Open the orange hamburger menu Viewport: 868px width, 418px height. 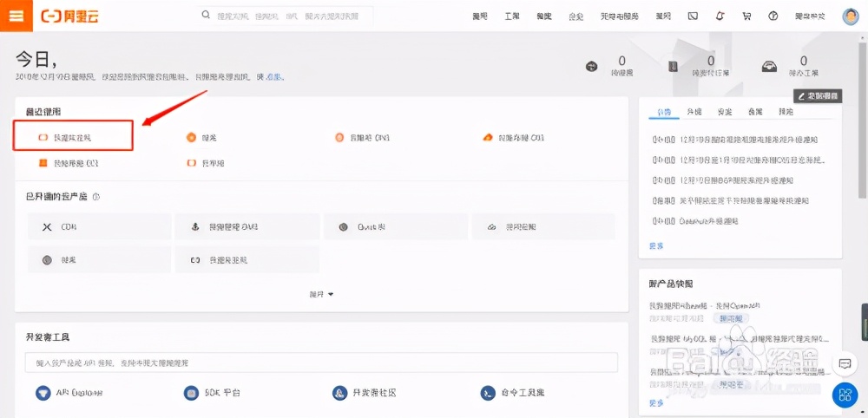(16, 16)
